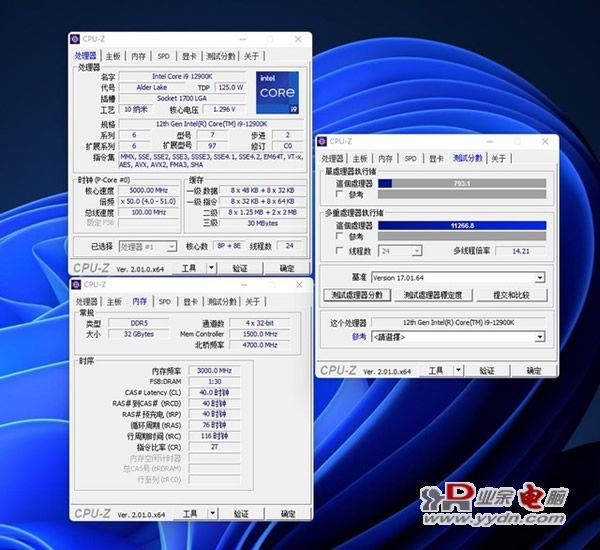Click 测试处理器稳定度 stress button

(433, 295)
